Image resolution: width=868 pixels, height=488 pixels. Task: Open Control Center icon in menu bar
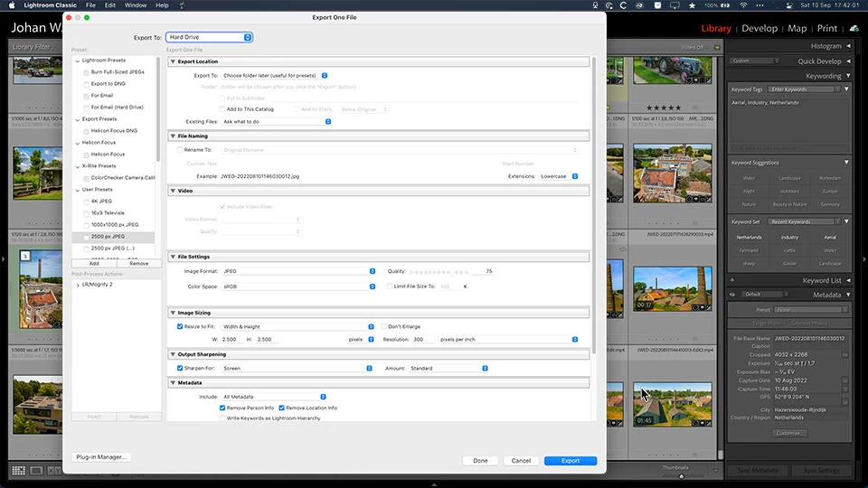click(x=788, y=5)
